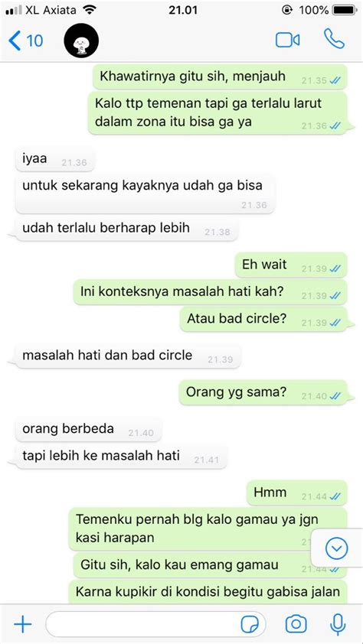Tap the 'Eh wait' message

click(x=291, y=265)
